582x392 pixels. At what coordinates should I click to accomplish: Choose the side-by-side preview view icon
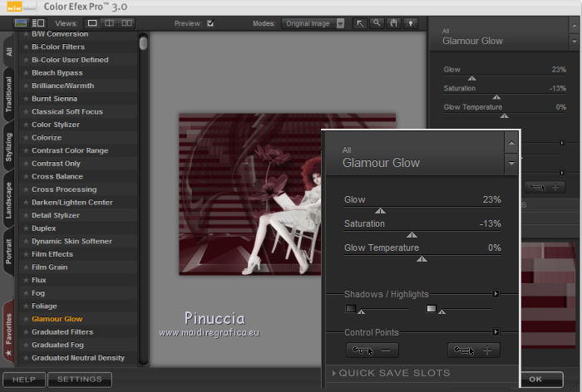(126, 23)
